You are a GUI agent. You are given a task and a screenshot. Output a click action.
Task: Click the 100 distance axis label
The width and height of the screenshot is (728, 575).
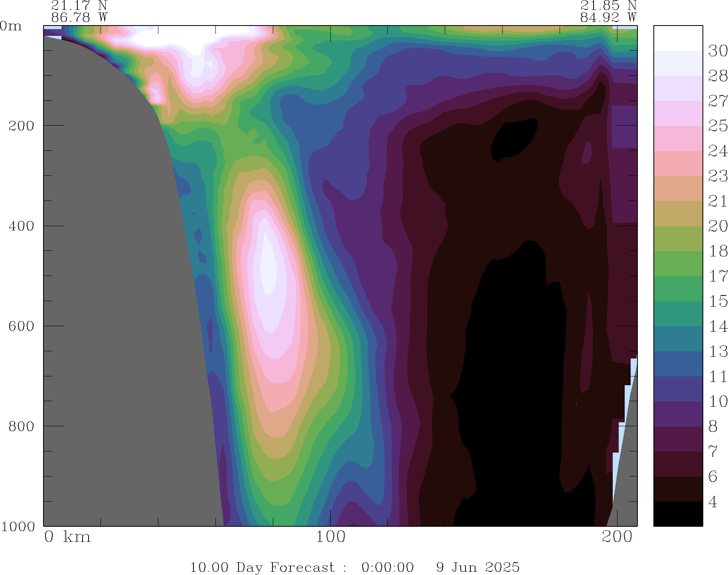click(x=331, y=537)
